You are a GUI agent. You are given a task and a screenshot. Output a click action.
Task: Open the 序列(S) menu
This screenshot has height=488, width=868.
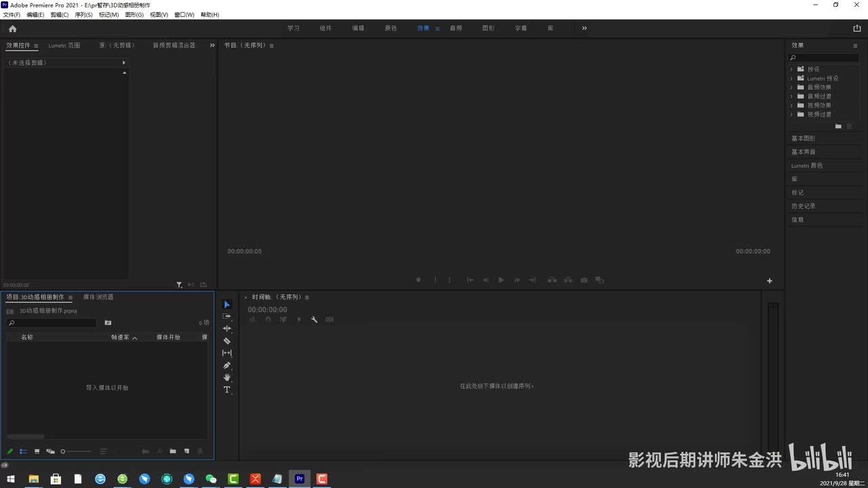coord(84,15)
